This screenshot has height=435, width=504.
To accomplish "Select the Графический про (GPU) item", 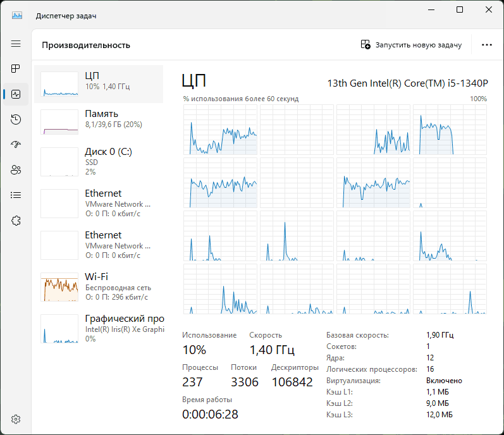I will 99,329.
